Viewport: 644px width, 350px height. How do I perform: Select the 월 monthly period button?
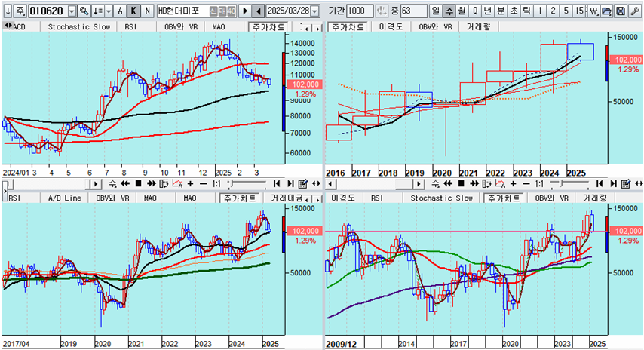462,11
